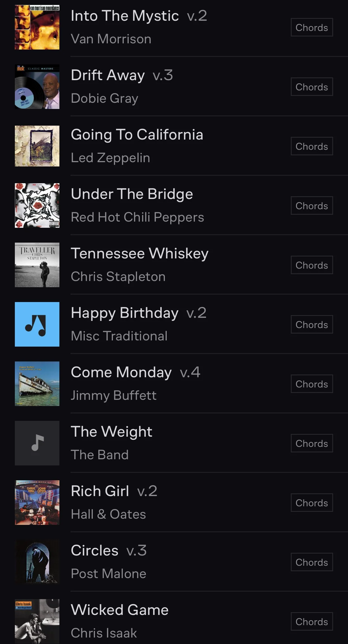Open the Traveller album cover thumbnail
The image size is (348, 644).
(x=37, y=265)
